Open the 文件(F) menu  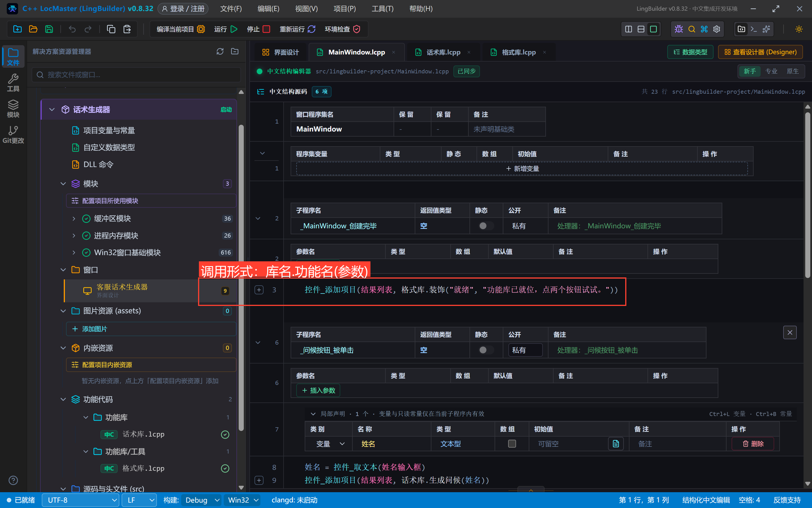point(231,9)
